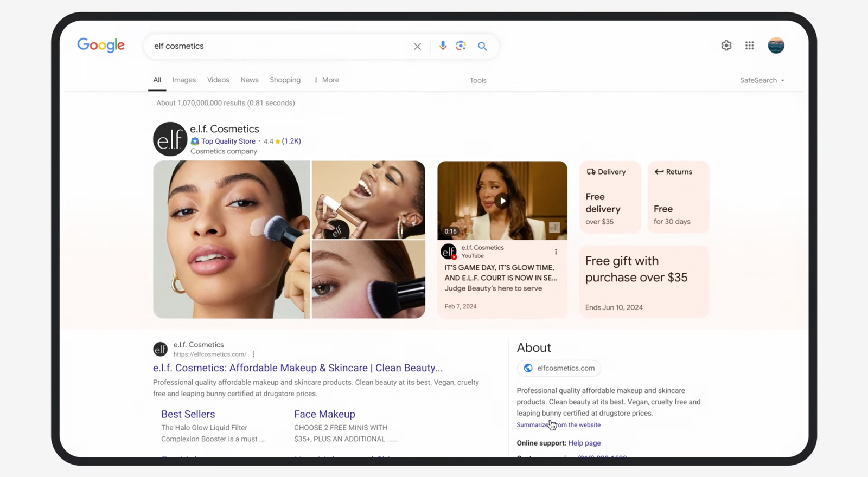The height and width of the screenshot is (477, 868).
Task: Open the result's three-dot options menu
Action: coord(253,354)
